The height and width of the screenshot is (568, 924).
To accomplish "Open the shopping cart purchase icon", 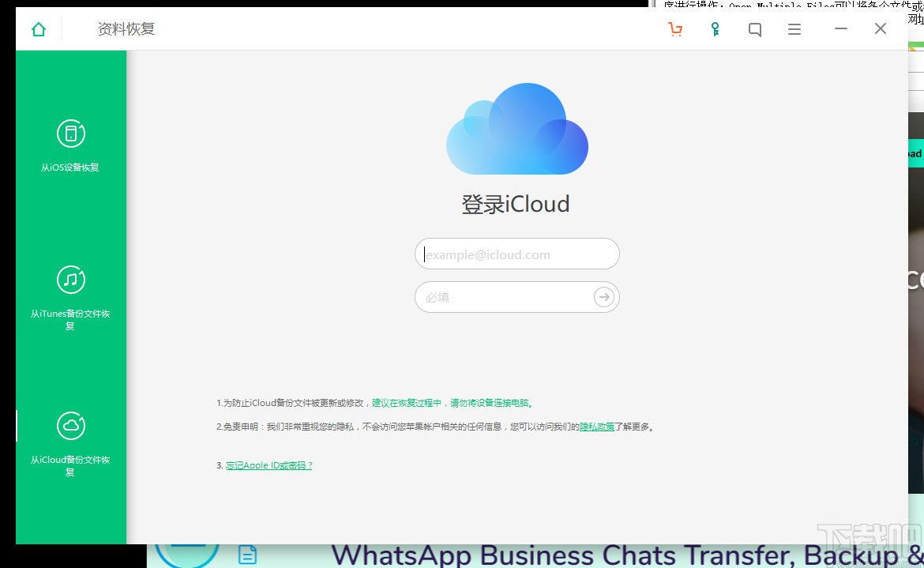I will tap(675, 29).
